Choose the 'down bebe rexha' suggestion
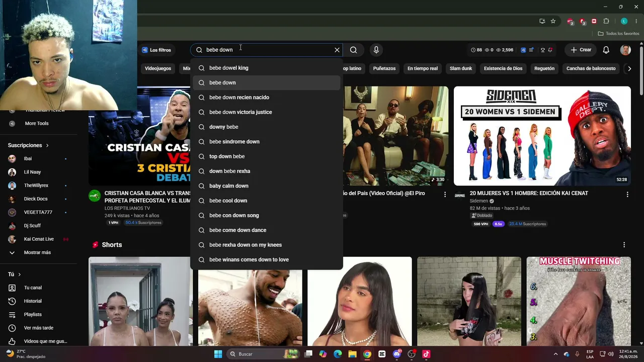Viewport: 644px width, 362px height. [x=267, y=171]
